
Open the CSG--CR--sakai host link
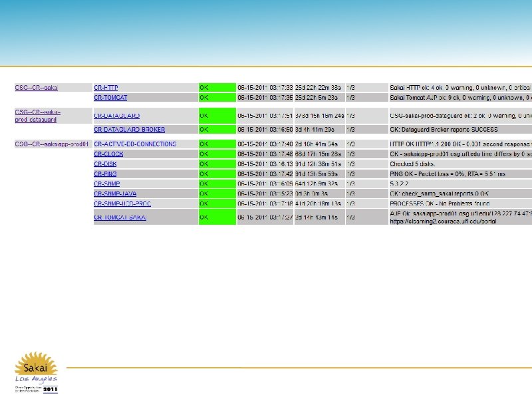37,88
